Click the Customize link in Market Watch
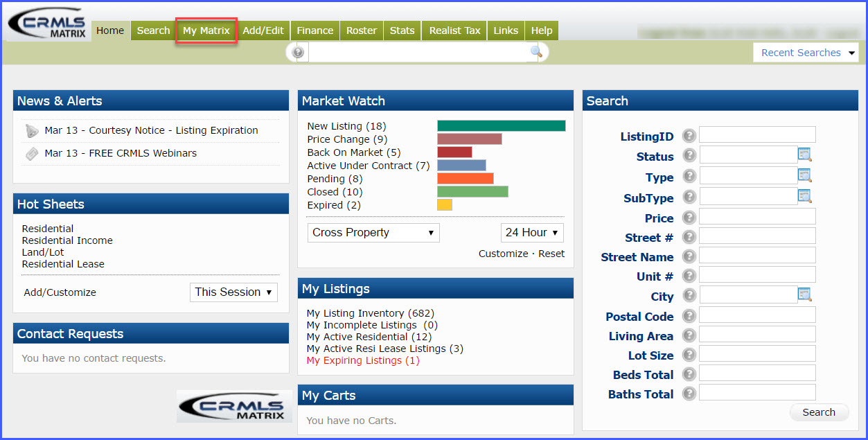The image size is (868, 440). click(x=503, y=254)
